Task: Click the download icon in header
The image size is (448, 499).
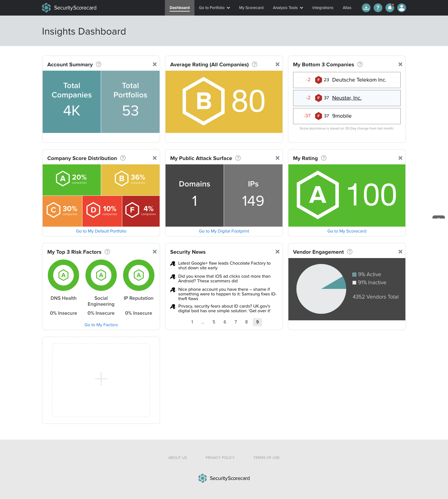Action: coord(366,8)
